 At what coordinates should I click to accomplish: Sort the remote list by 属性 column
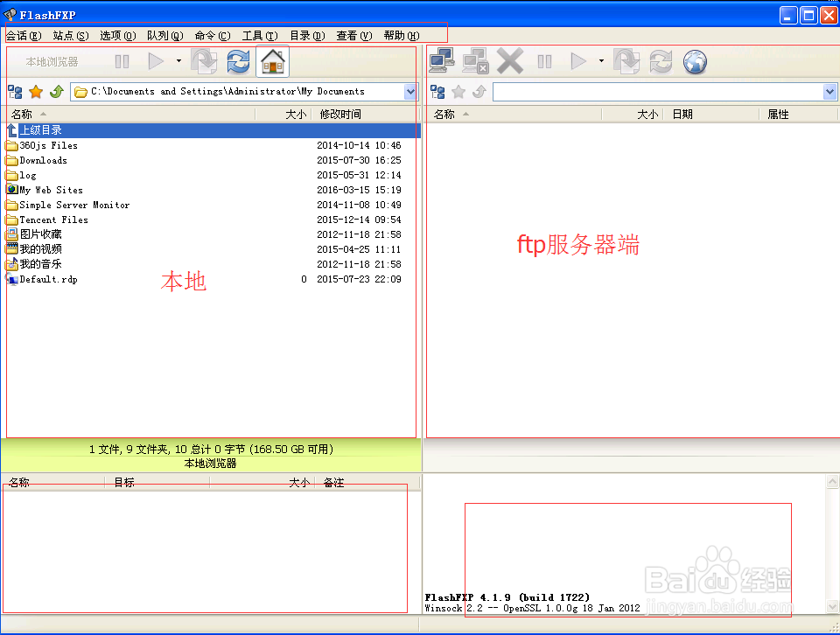point(798,114)
